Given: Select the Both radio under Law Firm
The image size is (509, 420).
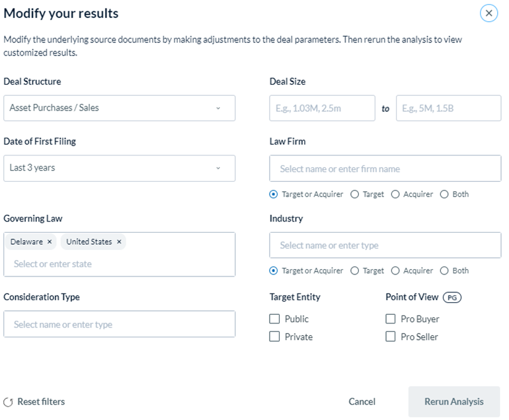Looking at the screenshot, I should click(444, 194).
